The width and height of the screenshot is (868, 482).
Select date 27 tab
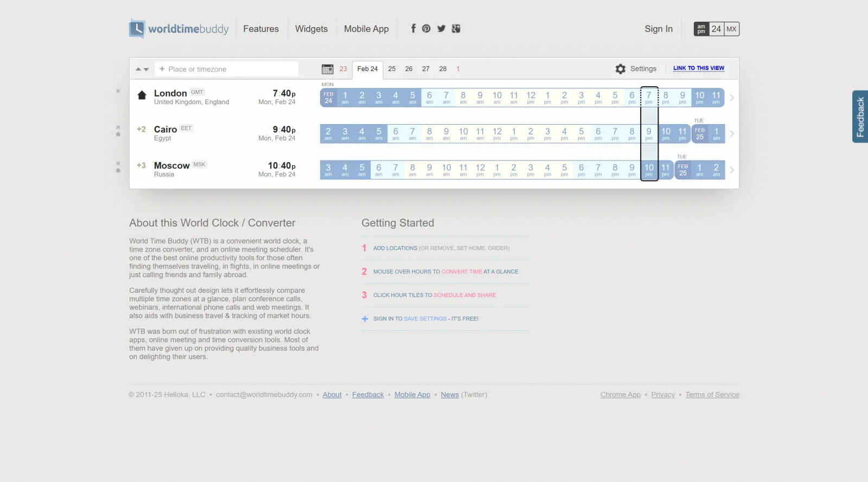[426, 69]
